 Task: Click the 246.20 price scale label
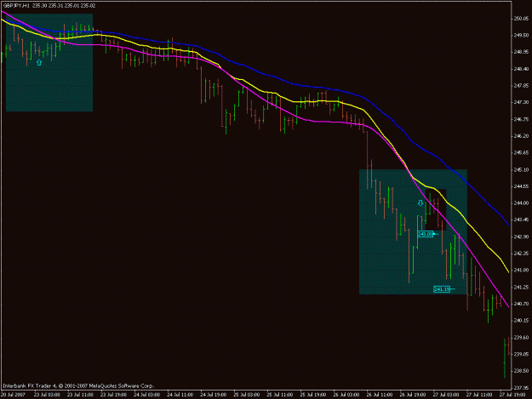coord(521,136)
